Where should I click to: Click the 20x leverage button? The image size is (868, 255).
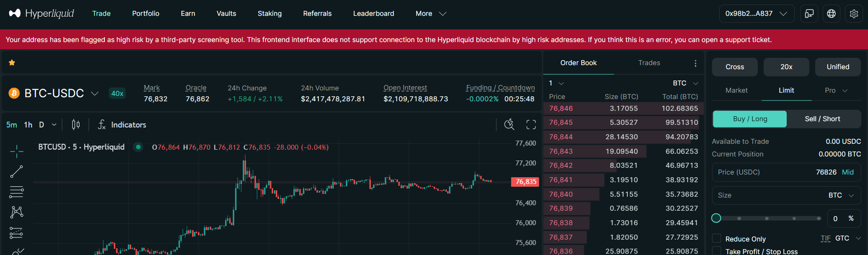coord(787,67)
